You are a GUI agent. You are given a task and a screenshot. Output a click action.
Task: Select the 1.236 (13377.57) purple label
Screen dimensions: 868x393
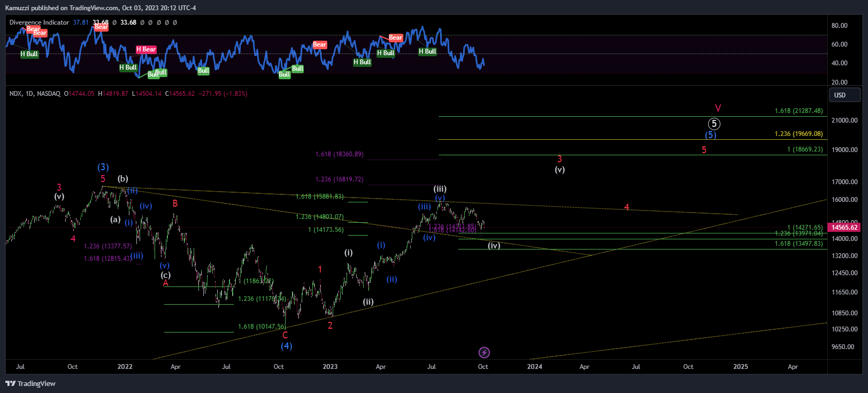(107, 246)
